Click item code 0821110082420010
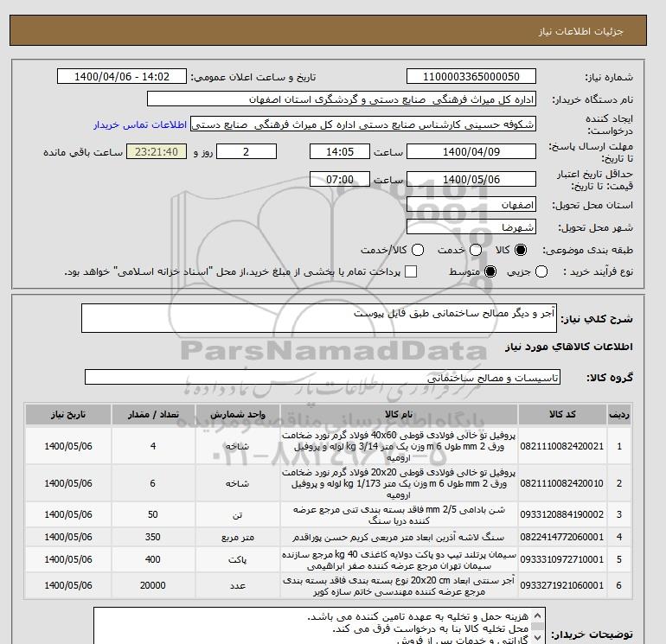This screenshot has height=644, width=666. coord(562,483)
